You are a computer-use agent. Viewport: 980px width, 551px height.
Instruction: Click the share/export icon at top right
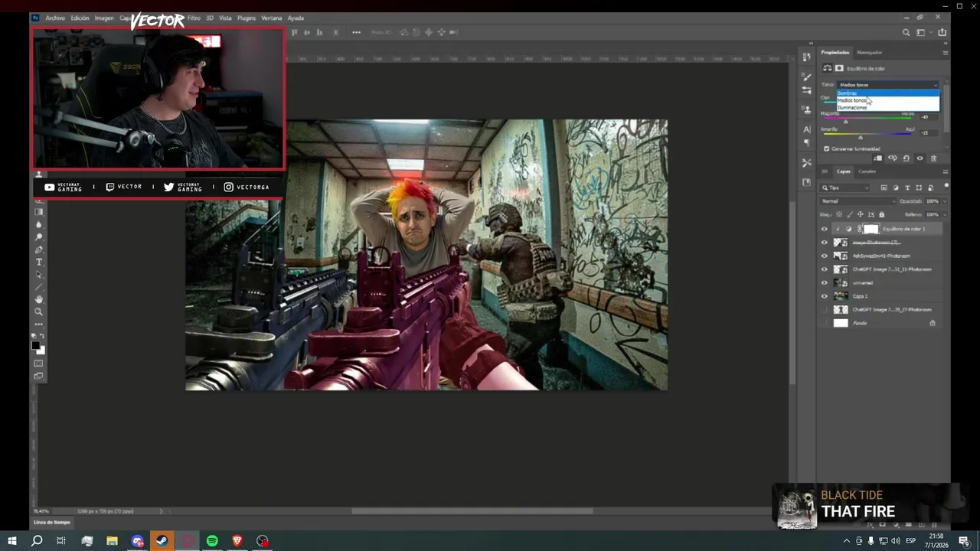click(x=942, y=32)
